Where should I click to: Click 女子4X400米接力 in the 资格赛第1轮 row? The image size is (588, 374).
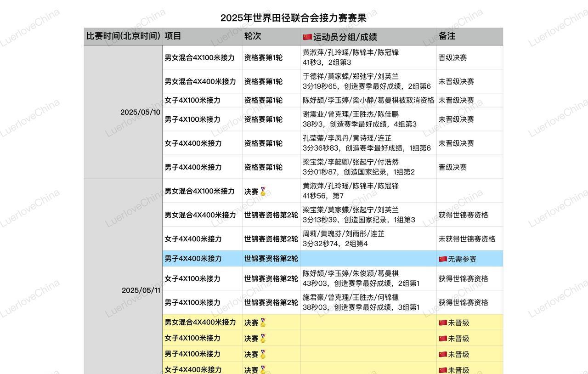coord(193,143)
